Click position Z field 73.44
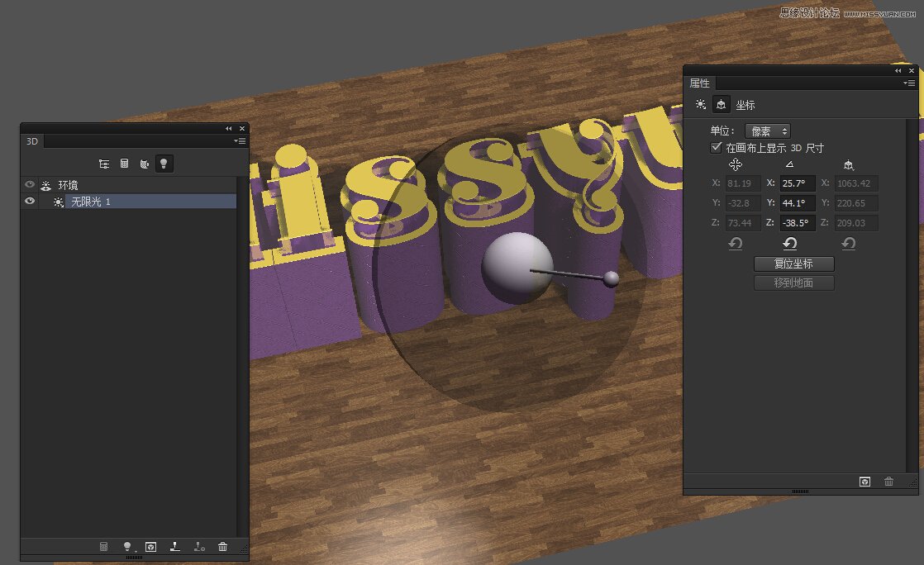924x565 pixels. tap(742, 223)
